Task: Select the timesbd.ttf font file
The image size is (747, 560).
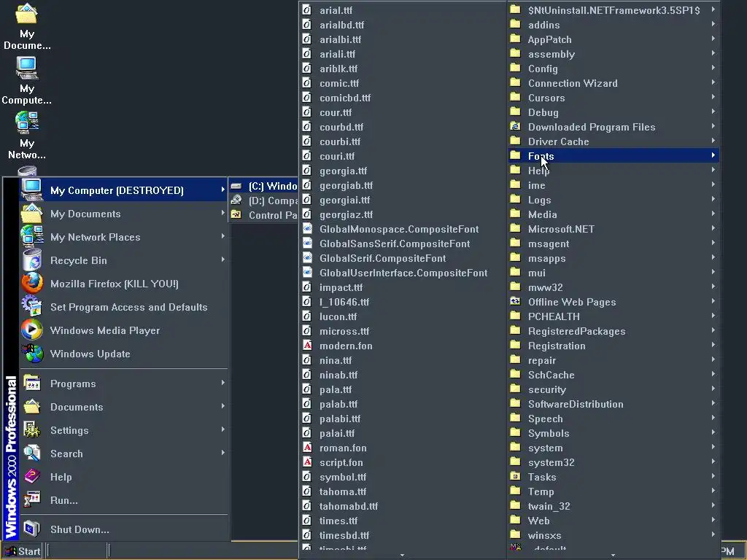Action: tap(403, 535)
